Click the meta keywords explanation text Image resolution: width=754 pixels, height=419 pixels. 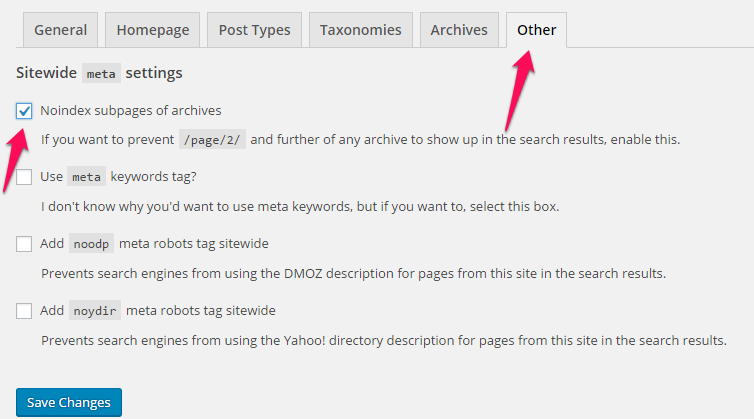pyautogui.click(x=300, y=206)
